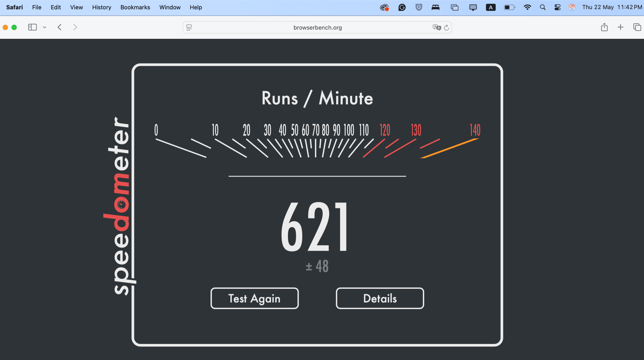Open Reader view in the address bar

pos(189,27)
